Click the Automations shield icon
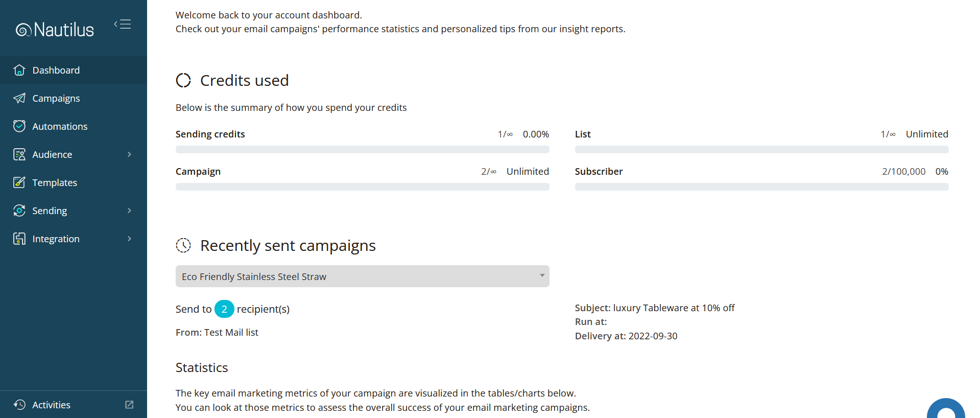The image size is (980, 418). [x=19, y=126]
